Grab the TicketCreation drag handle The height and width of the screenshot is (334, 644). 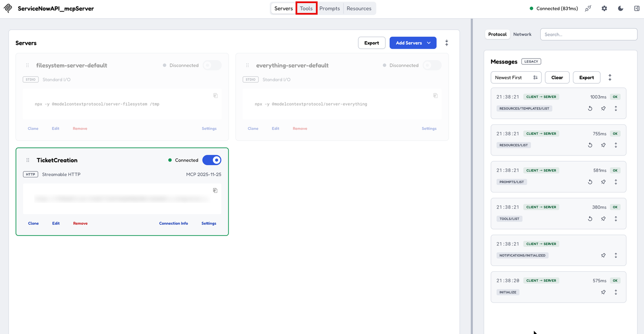pyautogui.click(x=28, y=160)
